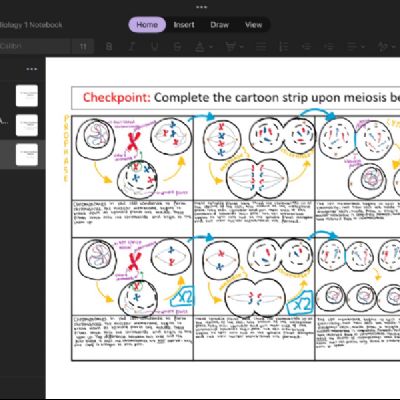Open the View tab
Screen dimensions: 400x400
click(253, 25)
